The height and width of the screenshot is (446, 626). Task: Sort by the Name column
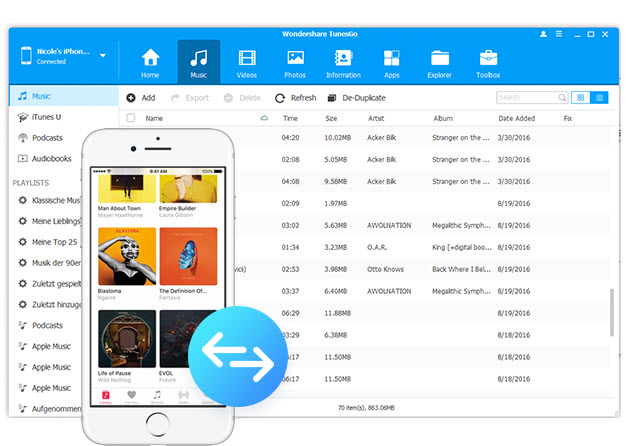click(x=154, y=118)
